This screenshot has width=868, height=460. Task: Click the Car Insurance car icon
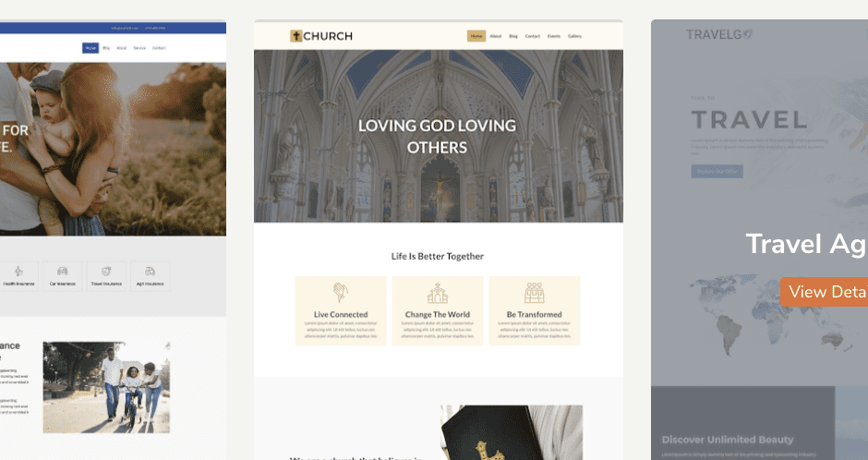(x=63, y=272)
